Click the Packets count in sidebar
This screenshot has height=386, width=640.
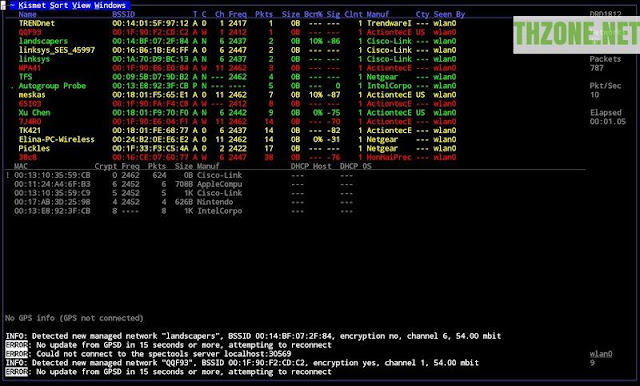click(x=597, y=68)
